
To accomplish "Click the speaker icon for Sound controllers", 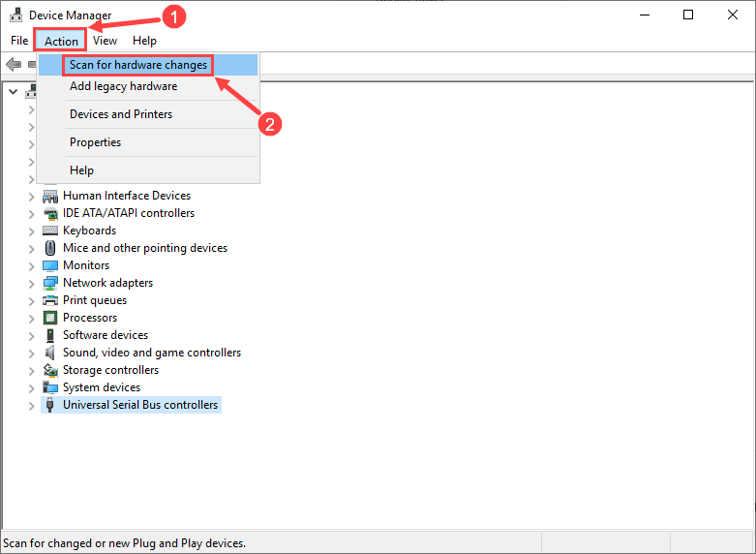I will pyautogui.click(x=50, y=353).
